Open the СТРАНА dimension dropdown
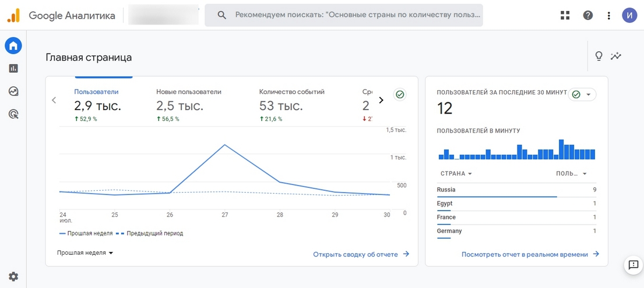Screen dimensions: 644x288 click(x=456, y=173)
